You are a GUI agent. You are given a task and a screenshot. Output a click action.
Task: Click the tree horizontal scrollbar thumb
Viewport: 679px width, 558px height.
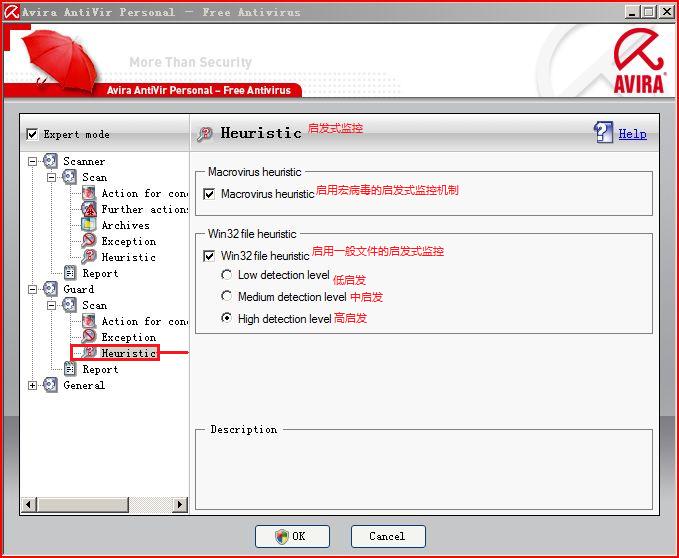[x=83, y=504]
